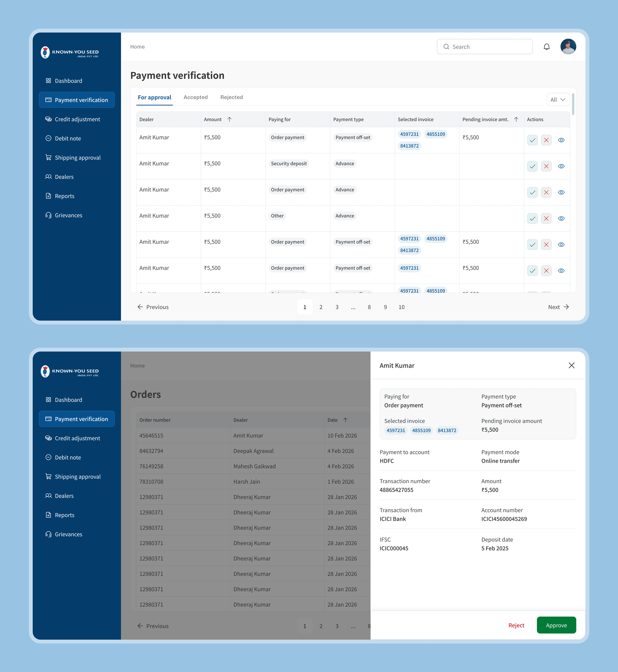
Task: Switch to the Accepted tab
Action: [x=196, y=97]
